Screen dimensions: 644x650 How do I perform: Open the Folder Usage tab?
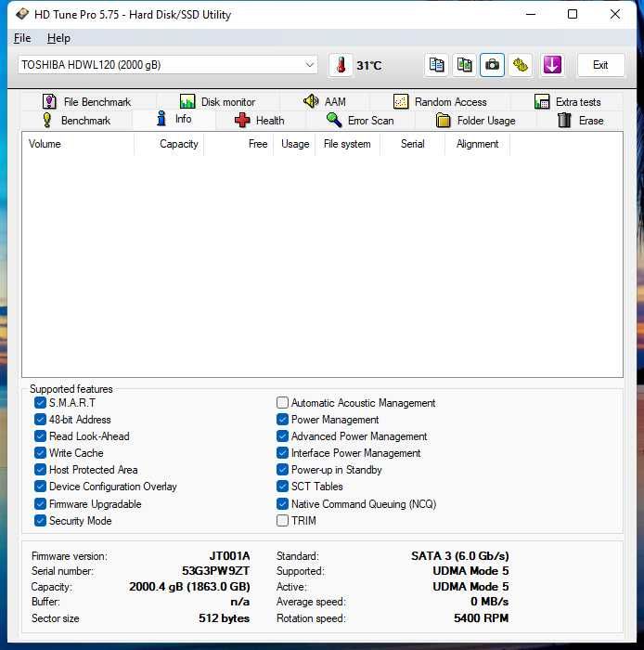coord(475,120)
